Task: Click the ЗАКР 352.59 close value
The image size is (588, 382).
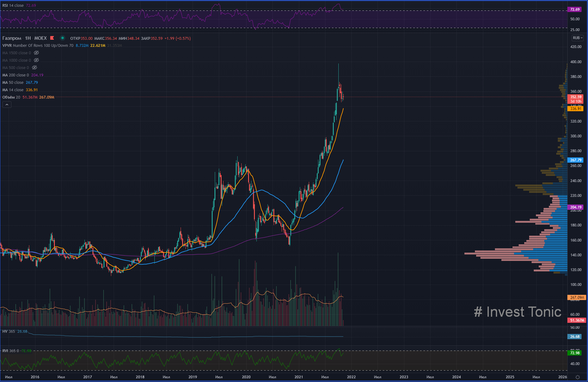Action: tap(151, 38)
